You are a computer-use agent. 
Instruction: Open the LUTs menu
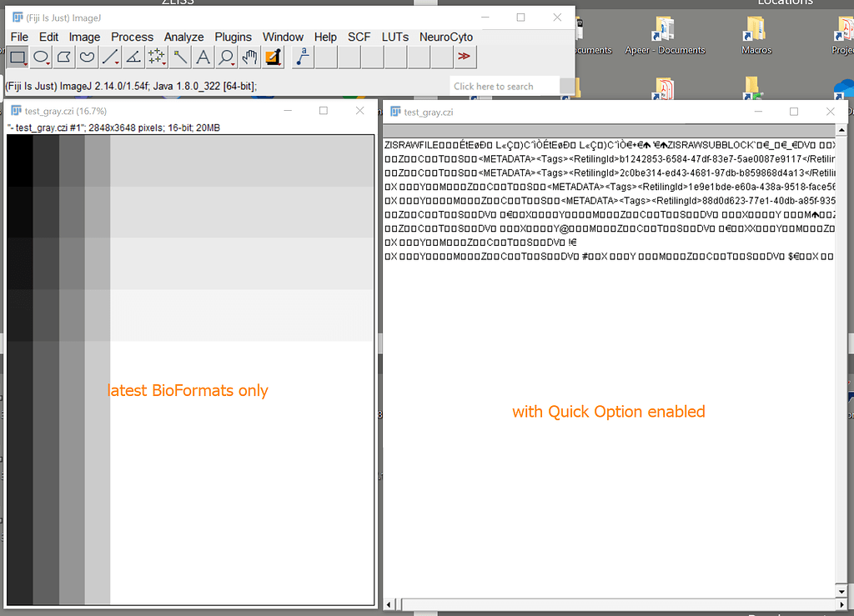394,37
